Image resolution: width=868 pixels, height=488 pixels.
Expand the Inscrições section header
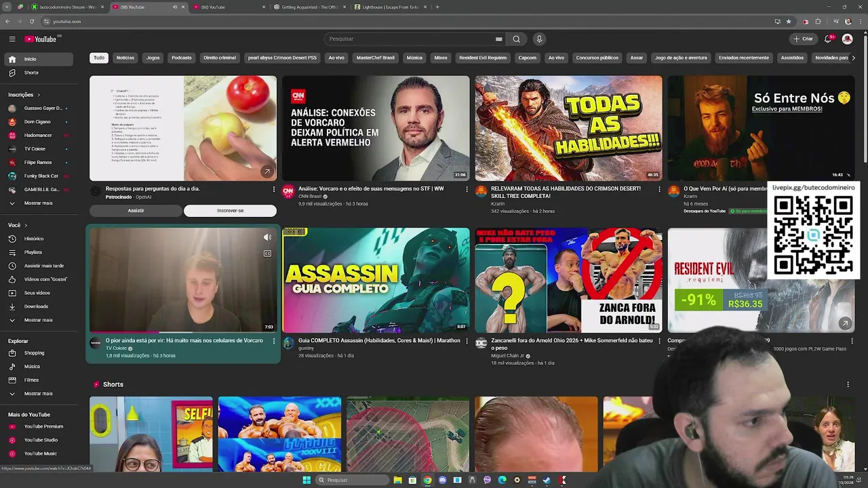(24, 95)
